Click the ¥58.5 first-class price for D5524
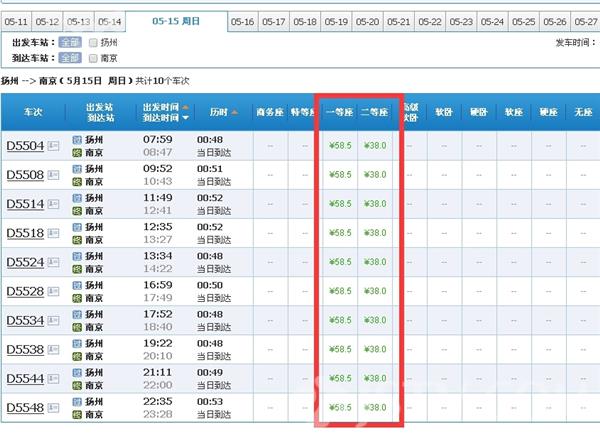This screenshot has height=438, width=600. click(x=340, y=262)
